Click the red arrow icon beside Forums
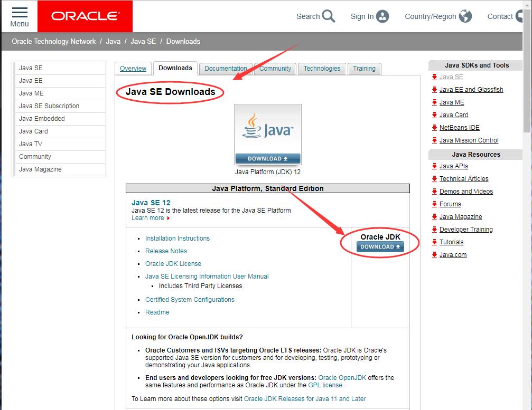This screenshot has height=410, width=532. (434, 204)
